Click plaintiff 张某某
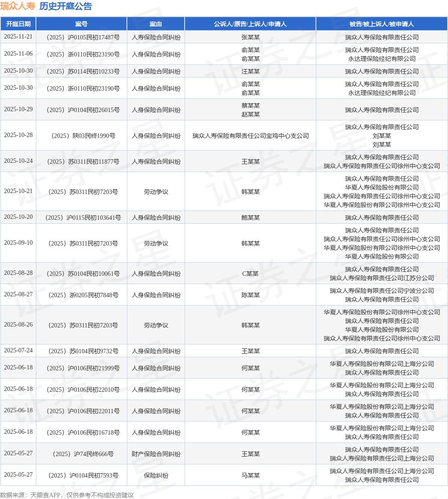The width and height of the screenshot is (448, 499). pos(250,37)
